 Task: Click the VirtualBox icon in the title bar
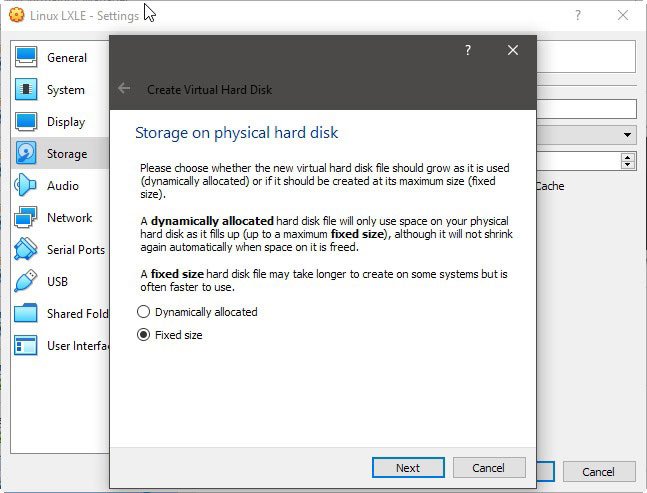pyautogui.click(x=17, y=15)
